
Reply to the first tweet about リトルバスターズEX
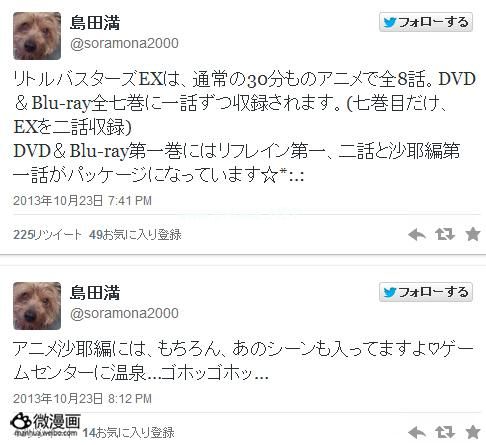(417, 235)
